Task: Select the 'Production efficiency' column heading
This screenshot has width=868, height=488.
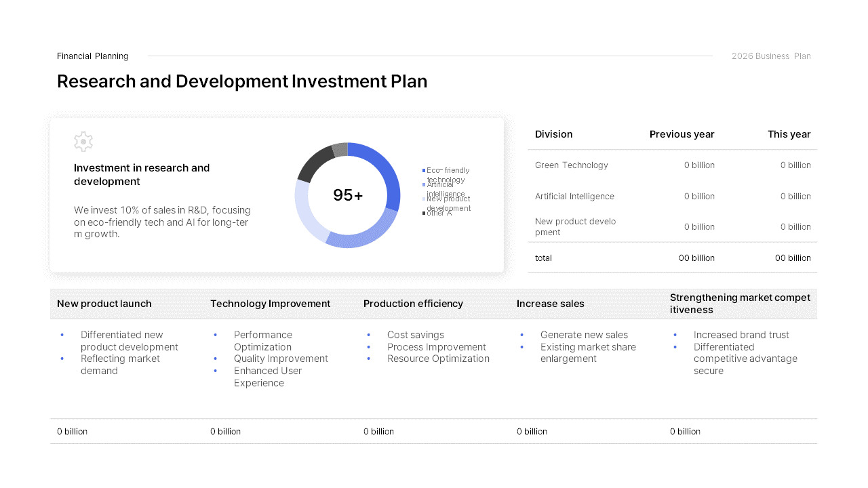Action: (414, 304)
